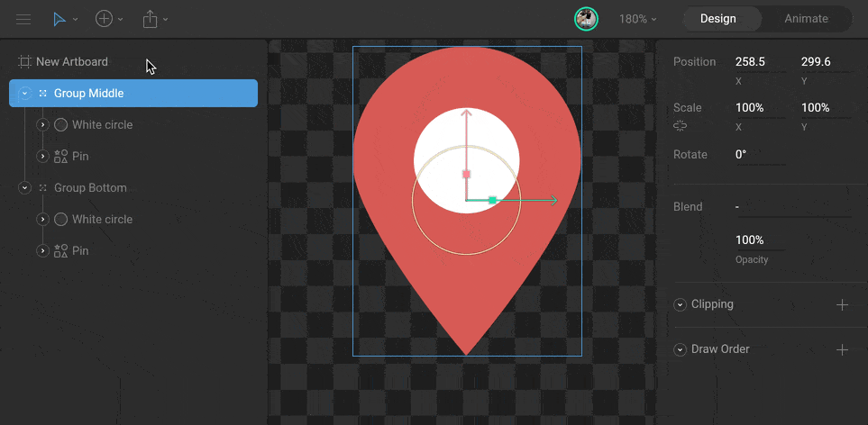Click the export share icon
The image size is (868, 425).
tap(150, 19)
